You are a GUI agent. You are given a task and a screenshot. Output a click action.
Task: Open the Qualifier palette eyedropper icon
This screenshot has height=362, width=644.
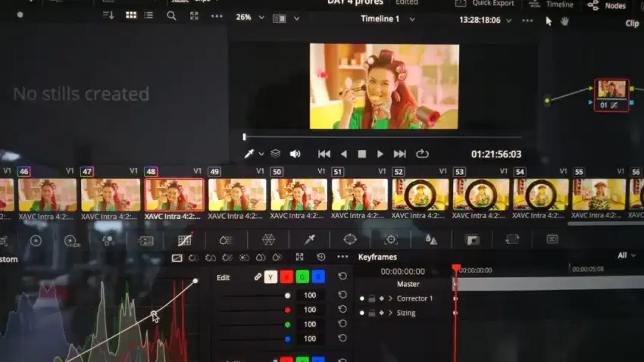point(310,239)
